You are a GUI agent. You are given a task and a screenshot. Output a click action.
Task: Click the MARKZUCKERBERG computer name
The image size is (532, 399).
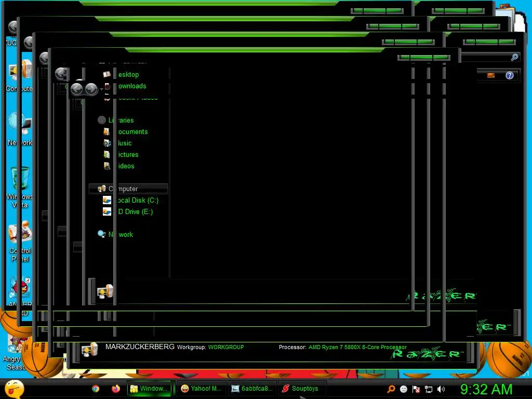(x=140, y=347)
